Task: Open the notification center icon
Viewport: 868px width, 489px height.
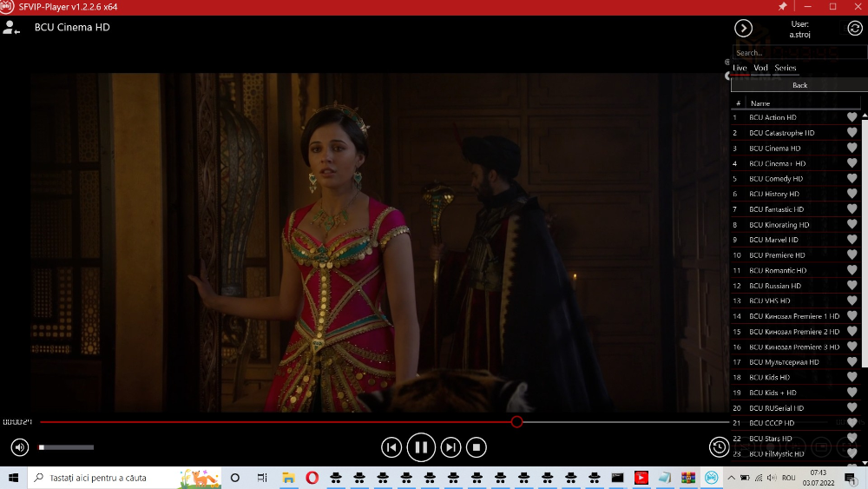Action: pos(851,478)
